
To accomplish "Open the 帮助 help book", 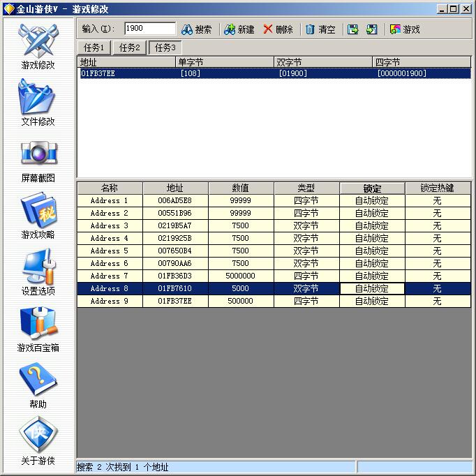I will [x=38, y=385].
